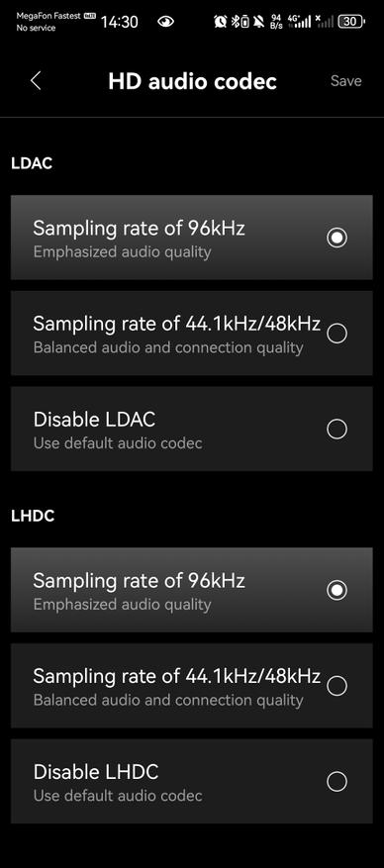Tap the network speed B/s indicator
This screenshot has height=868, width=384.
(x=276, y=22)
